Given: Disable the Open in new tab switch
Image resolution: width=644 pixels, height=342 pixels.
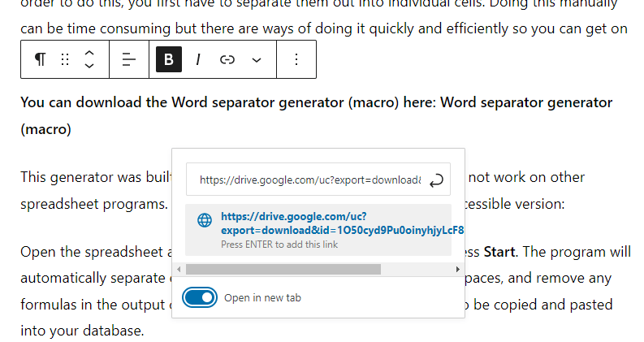Looking at the screenshot, I should 201,298.
